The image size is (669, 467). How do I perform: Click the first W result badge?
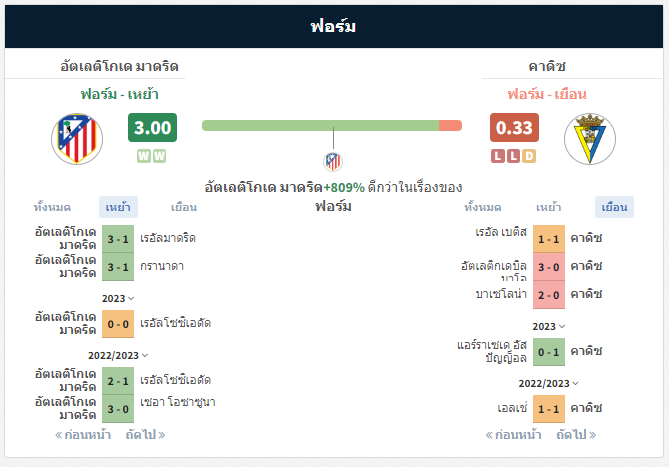pos(144,156)
